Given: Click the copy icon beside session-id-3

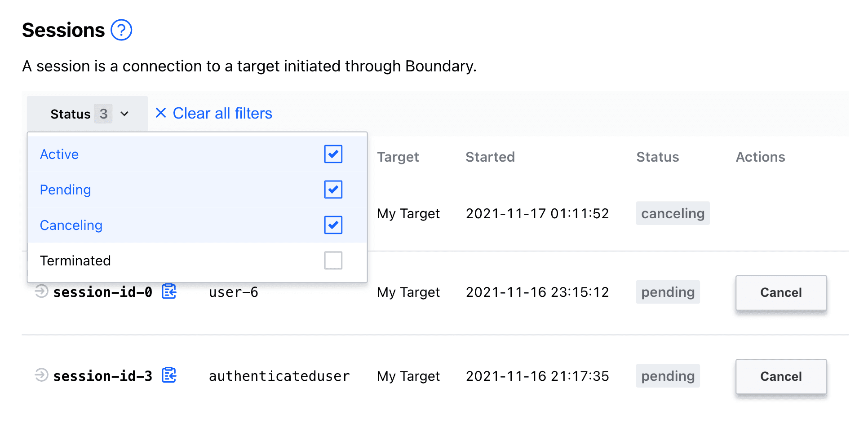Looking at the screenshot, I should [169, 375].
